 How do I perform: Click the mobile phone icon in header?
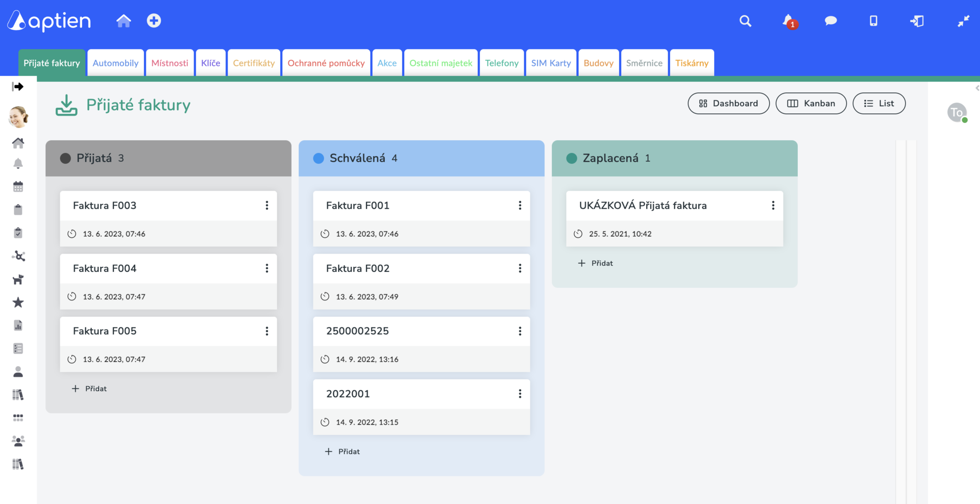(x=873, y=21)
